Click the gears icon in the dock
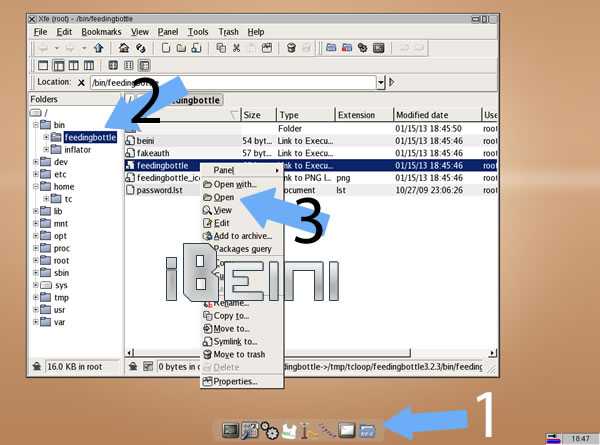The width and height of the screenshot is (600, 445). coord(269,430)
